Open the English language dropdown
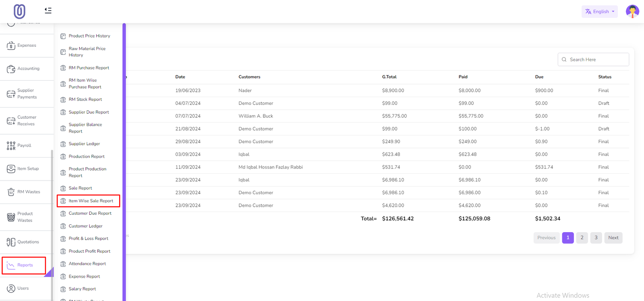This screenshot has width=644, height=301. click(599, 12)
